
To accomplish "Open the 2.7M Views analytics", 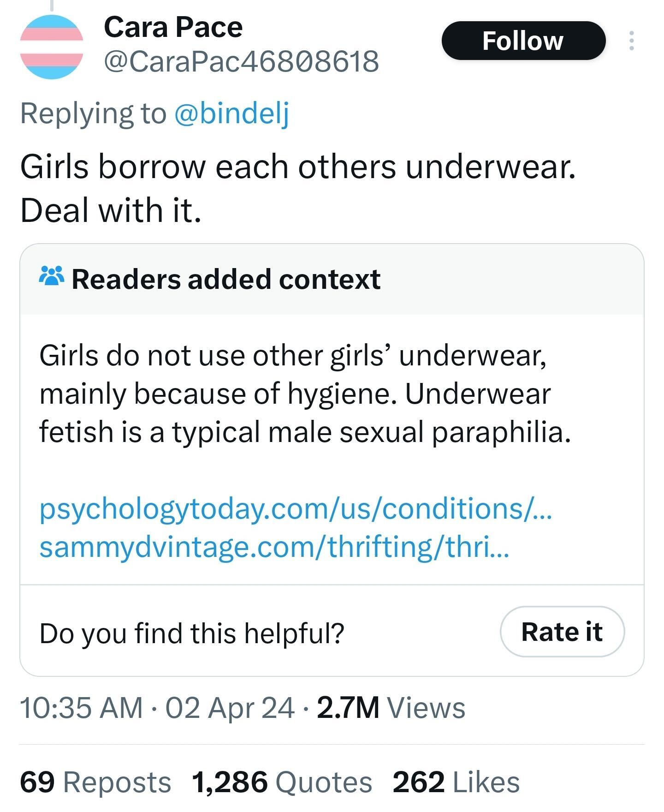I will (x=391, y=708).
